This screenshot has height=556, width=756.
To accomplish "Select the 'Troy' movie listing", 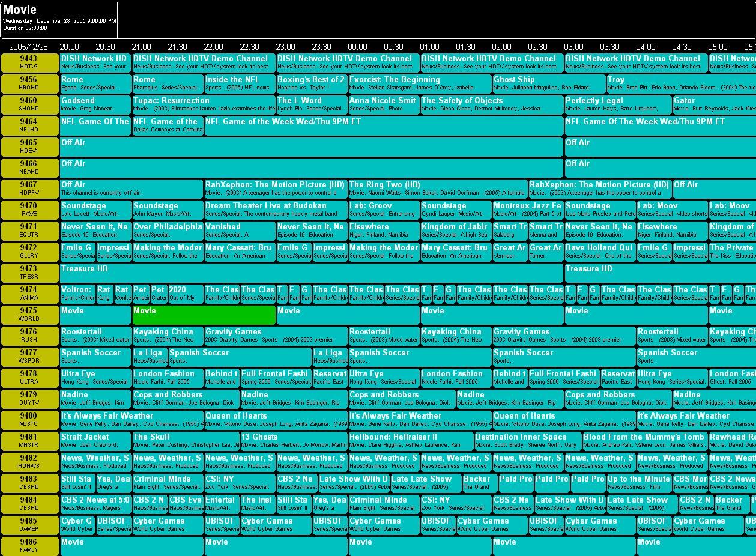I will [682, 84].
